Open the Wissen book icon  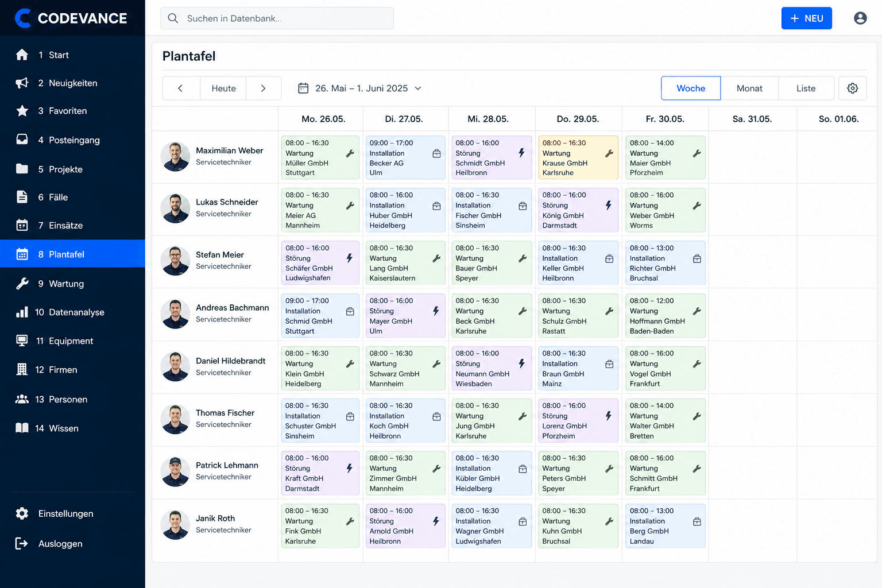coord(22,428)
